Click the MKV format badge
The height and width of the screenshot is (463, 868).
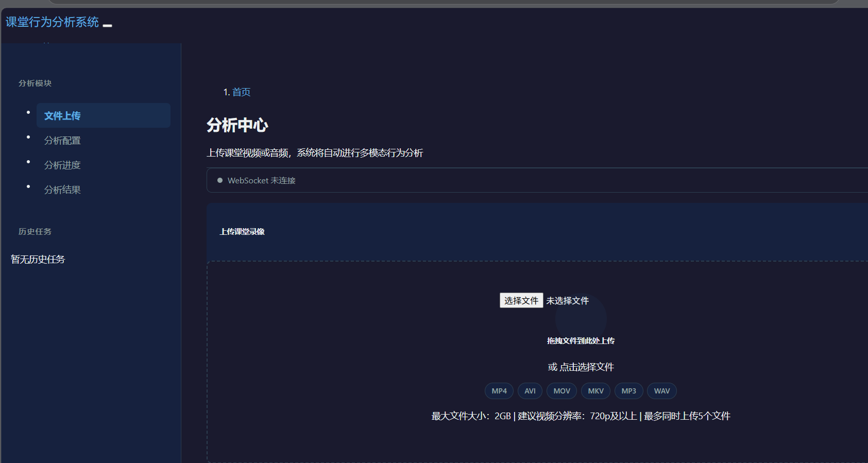595,391
